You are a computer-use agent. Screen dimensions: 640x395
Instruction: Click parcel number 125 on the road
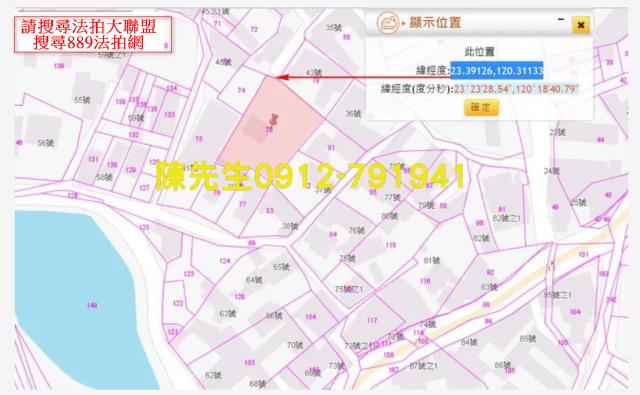point(144,227)
